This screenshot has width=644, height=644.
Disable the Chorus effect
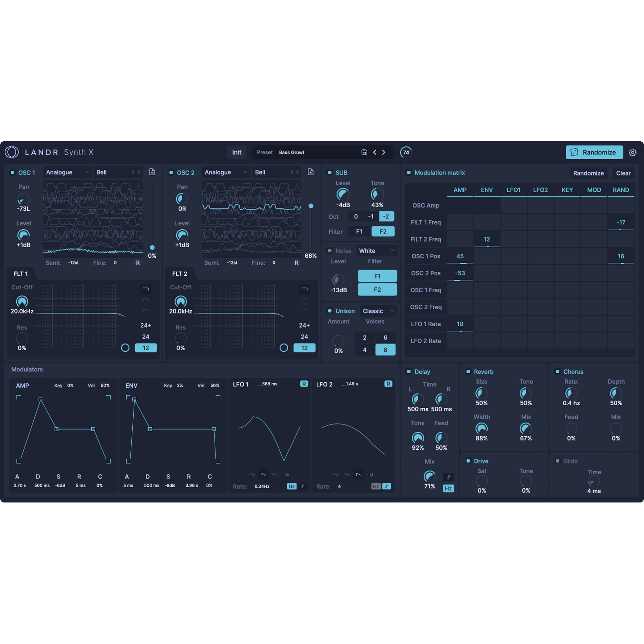557,372
